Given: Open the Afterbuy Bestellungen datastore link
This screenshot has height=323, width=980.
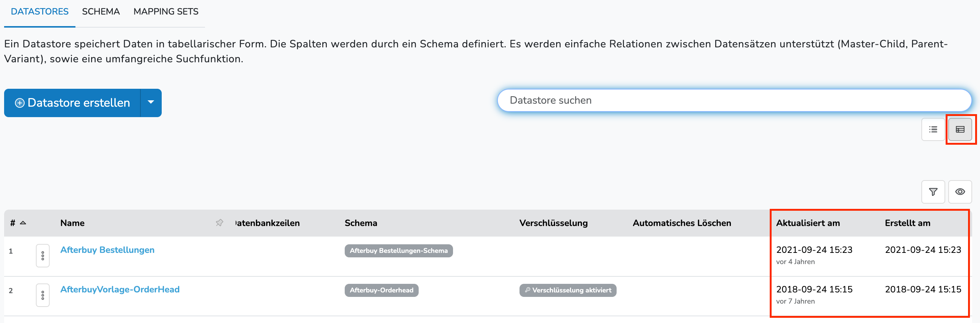Looking at the screenshot, I should tap(107, 250).
